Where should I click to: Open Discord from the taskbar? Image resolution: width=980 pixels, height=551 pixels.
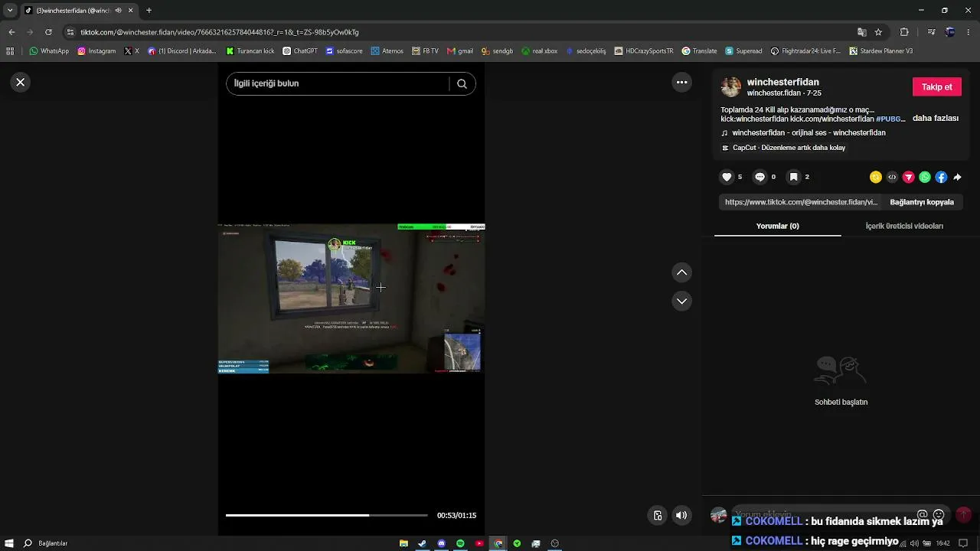pos(441,543)
